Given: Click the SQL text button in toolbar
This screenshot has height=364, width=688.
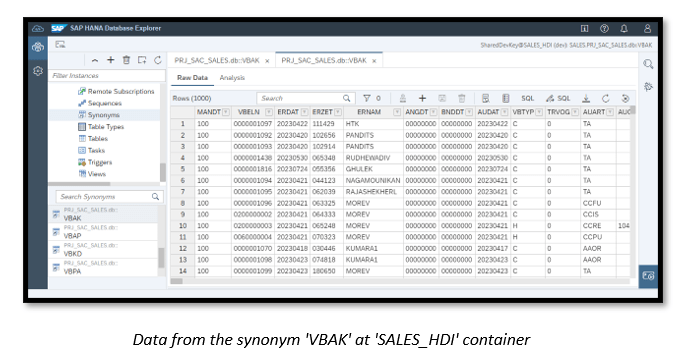Looking at the screenshot, I should 527,98.
